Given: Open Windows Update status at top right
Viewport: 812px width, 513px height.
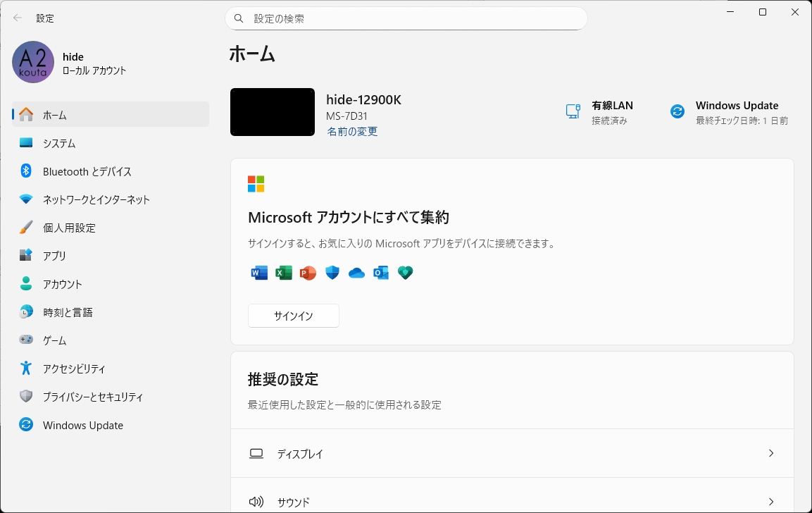Looking at the screenshot, I should click(x=729, y=112).
